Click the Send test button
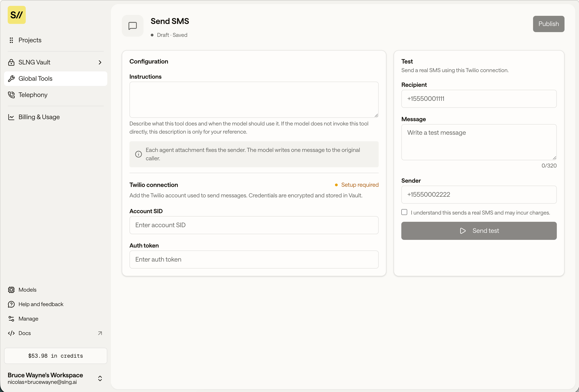 pyautogui.click(x=479, y=231)
